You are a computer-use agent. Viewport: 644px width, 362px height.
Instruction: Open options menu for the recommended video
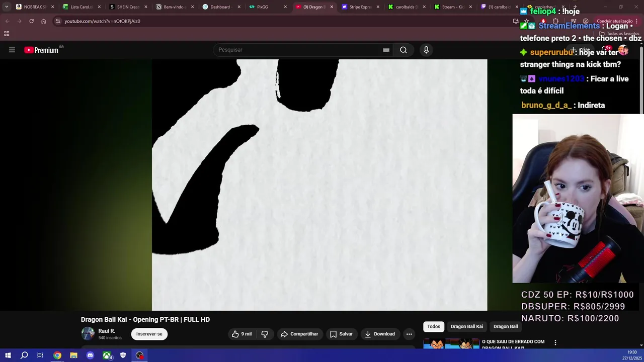point(555,342)
